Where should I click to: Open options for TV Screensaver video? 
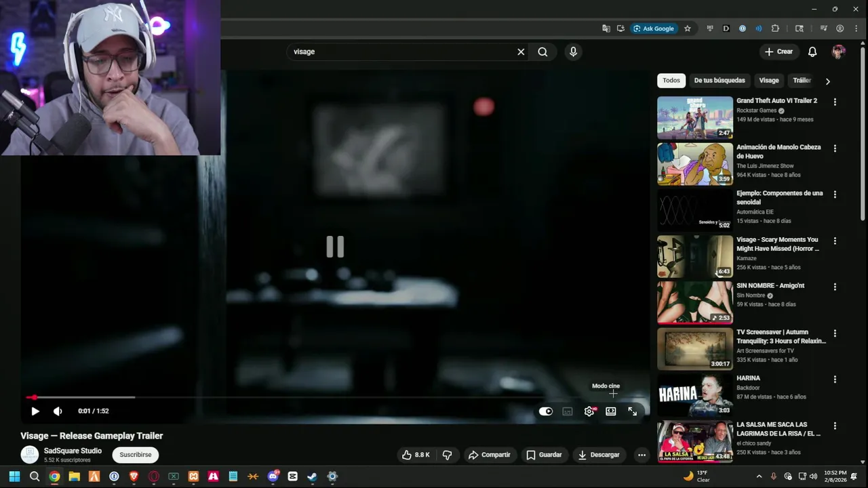835,333
